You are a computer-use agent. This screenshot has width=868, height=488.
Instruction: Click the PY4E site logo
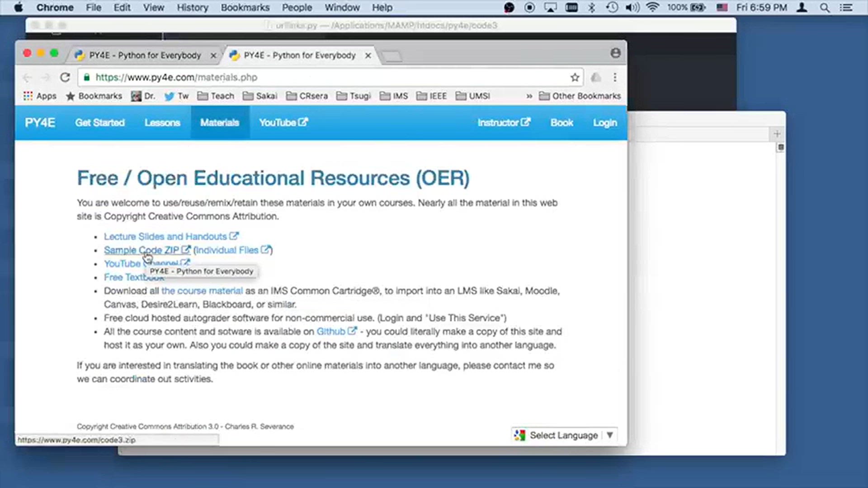tap(40, 122)
